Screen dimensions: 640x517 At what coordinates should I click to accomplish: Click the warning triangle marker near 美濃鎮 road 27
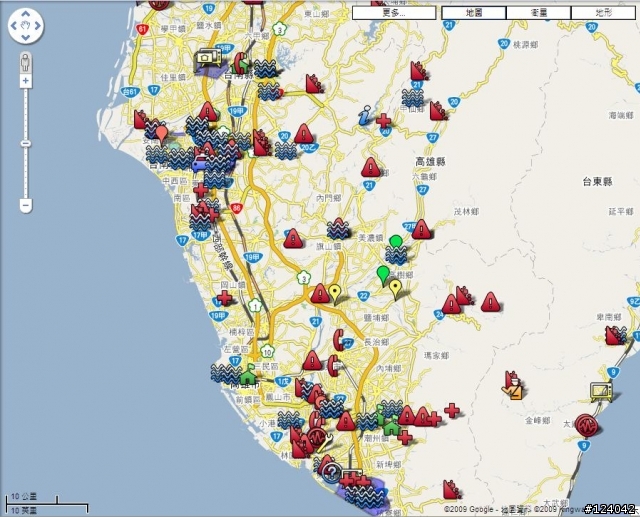[421, 229]
